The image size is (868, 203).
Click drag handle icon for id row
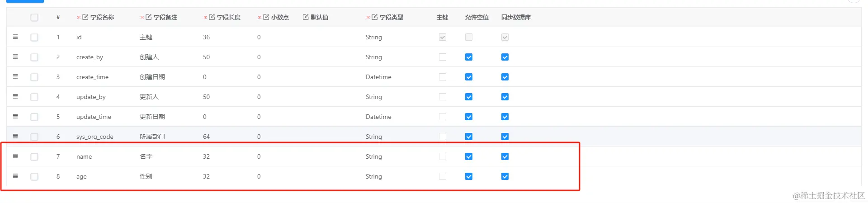tap(15, 37)
